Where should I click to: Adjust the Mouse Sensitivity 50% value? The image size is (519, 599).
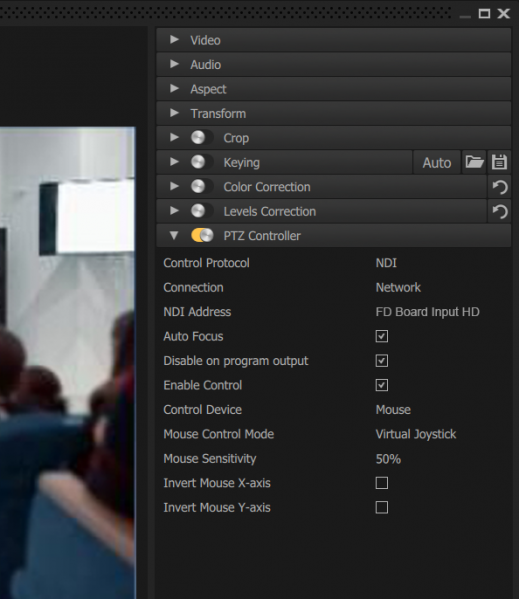coord(388,459)
